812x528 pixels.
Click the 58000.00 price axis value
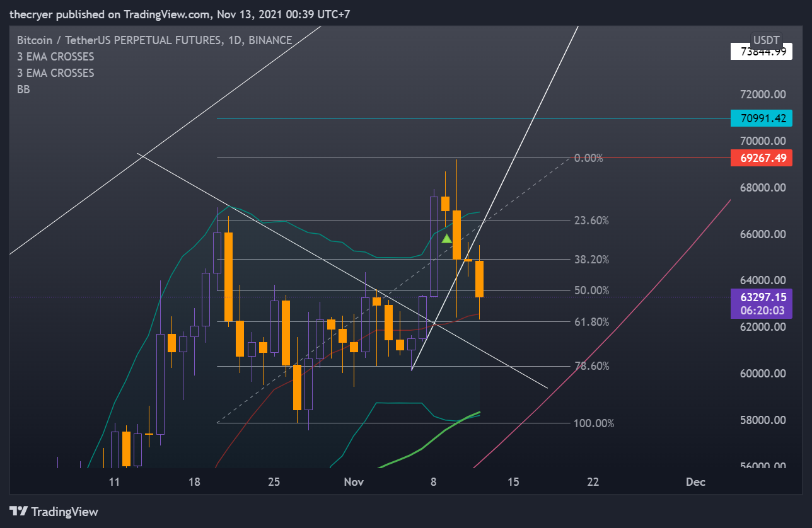click(763, 420)
